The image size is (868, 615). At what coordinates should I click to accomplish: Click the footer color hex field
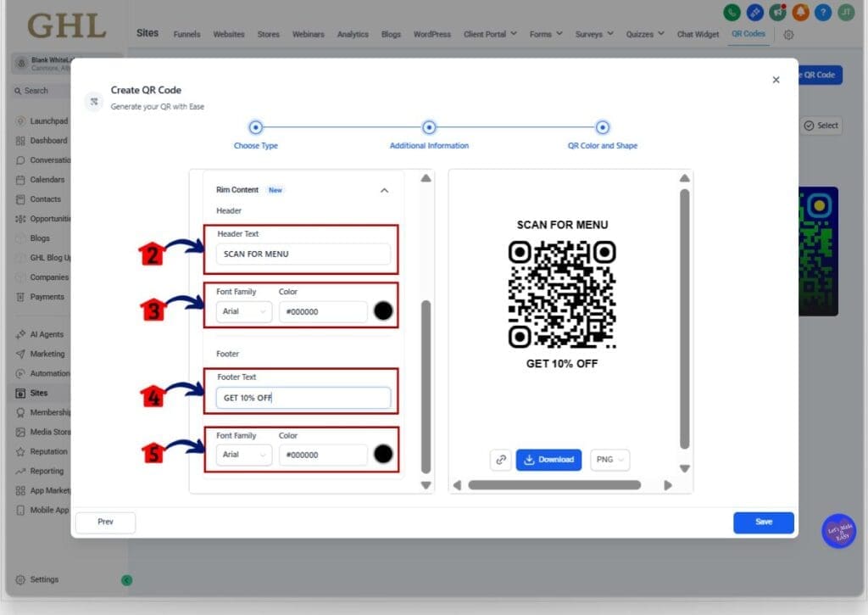pos(323,455)
